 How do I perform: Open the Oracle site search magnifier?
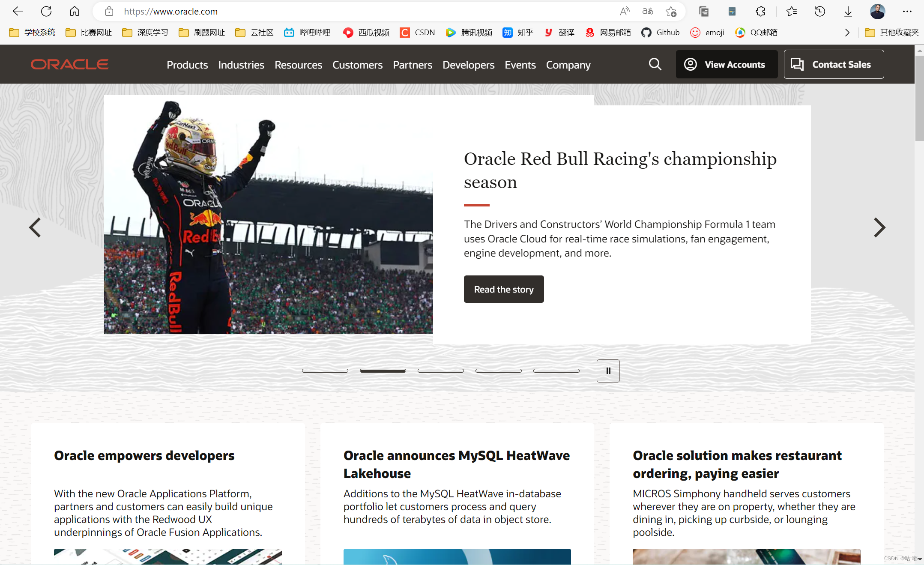(655, 64)
